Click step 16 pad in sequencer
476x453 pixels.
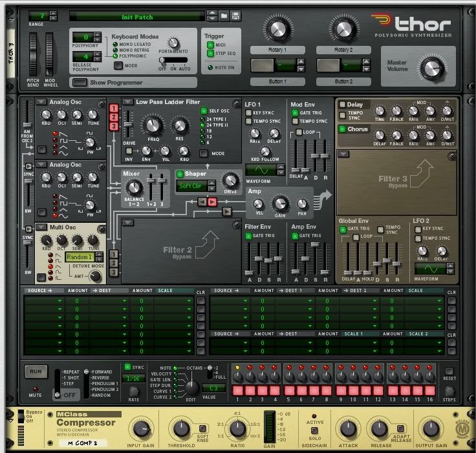point(430,391)
